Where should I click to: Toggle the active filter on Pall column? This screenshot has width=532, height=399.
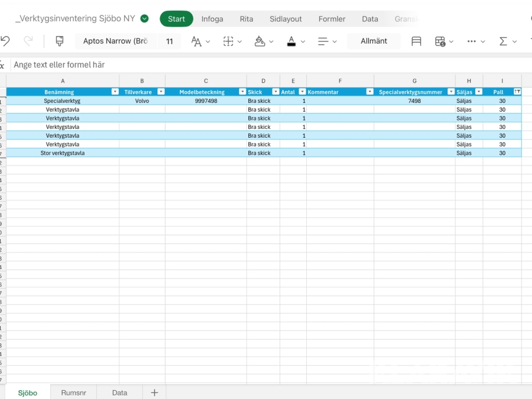click(517, 92)
